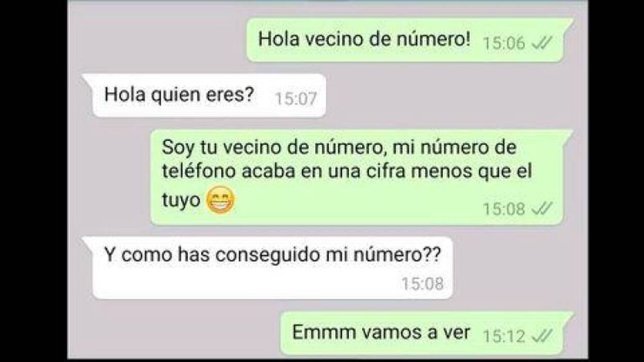Click double check marks beside 15:06
644x362 pixels.
pos(542,43)
